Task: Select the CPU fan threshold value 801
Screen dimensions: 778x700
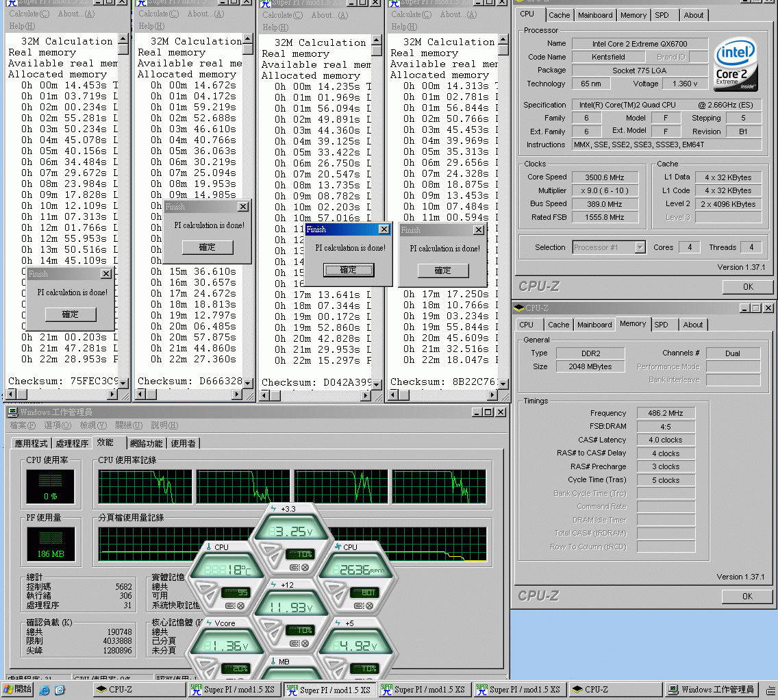Action: pos(364,592)
